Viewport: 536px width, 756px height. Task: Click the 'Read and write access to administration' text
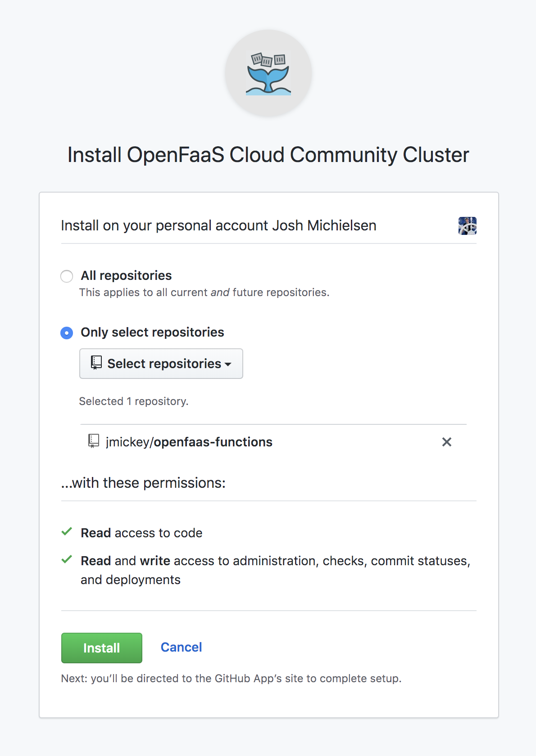(276, 570)
